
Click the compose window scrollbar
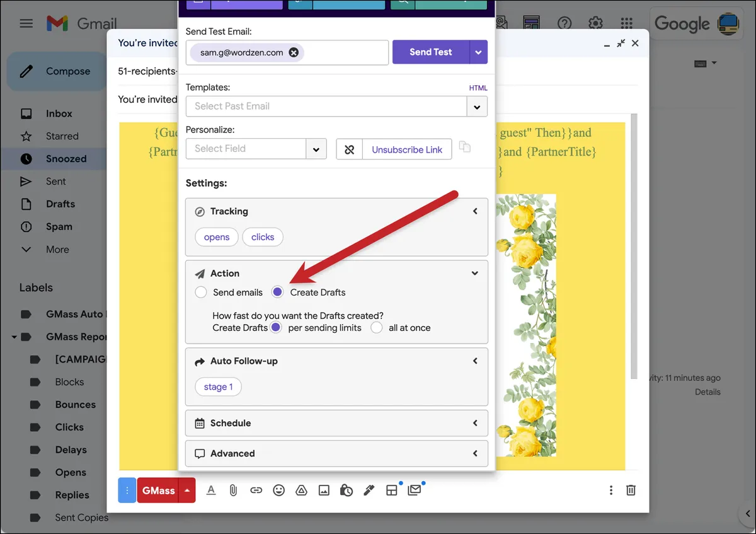[634, 246]
